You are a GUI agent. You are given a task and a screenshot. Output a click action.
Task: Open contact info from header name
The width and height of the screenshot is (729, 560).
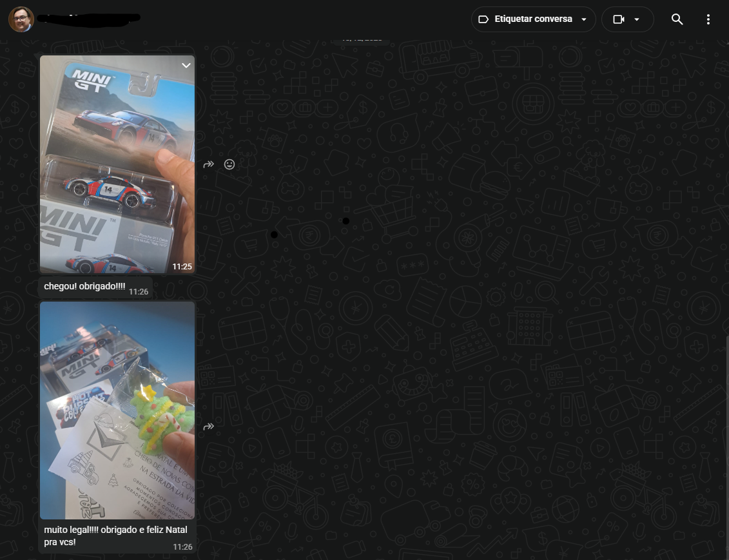pyautogui.click(x=89, y=18)
